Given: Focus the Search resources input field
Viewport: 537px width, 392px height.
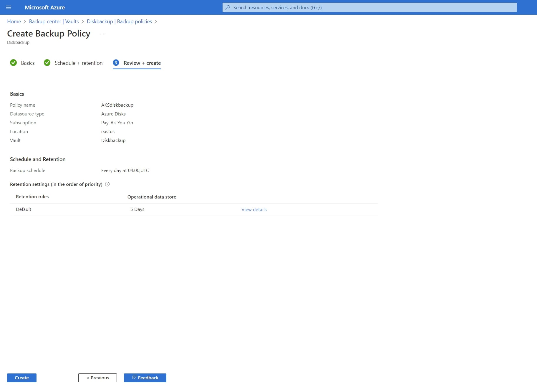Looking at the screenshot, I should 369,7.
